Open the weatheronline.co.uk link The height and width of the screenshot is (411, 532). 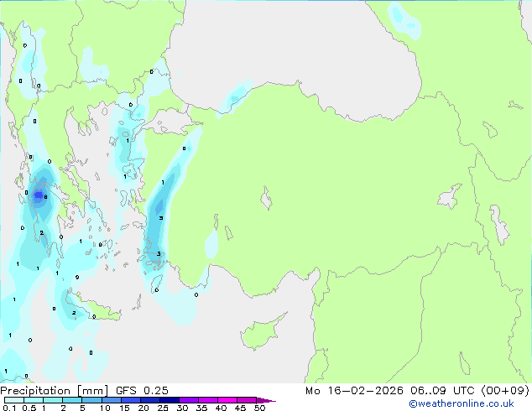tap(462, 403)
